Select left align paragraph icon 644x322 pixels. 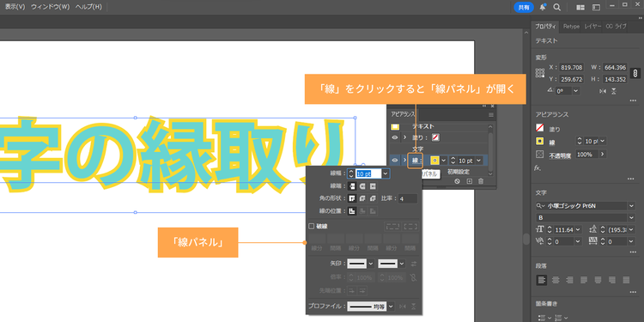[542, 280]
